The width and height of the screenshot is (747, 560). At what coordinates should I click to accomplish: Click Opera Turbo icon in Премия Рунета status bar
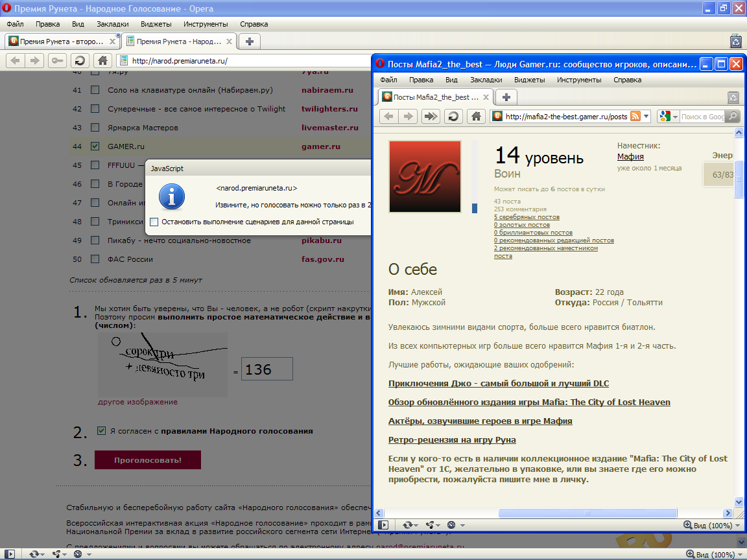(x=78, y=554)
